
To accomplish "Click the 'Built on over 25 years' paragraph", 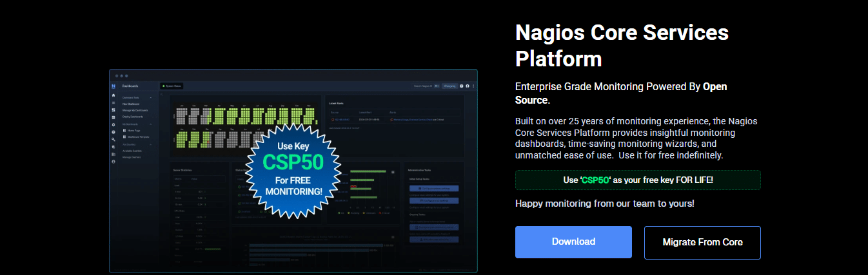I will tap(636, 138).
